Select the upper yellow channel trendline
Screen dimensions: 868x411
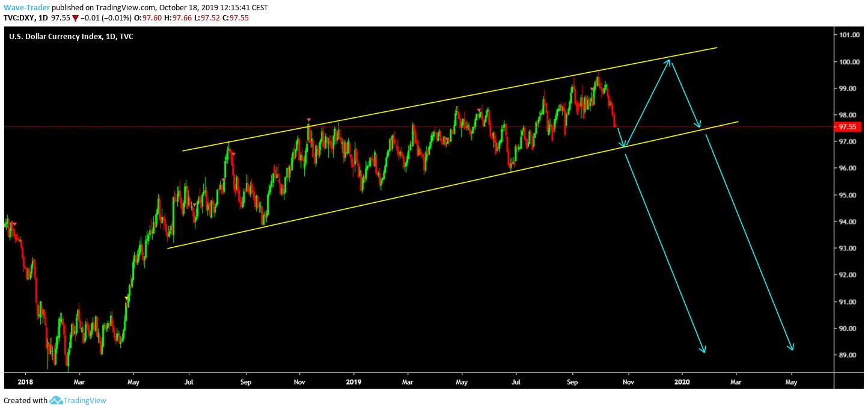[451, 99]
